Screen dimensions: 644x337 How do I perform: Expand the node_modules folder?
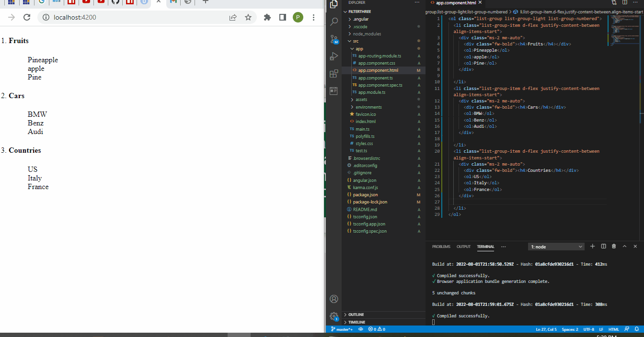point(367,34)
